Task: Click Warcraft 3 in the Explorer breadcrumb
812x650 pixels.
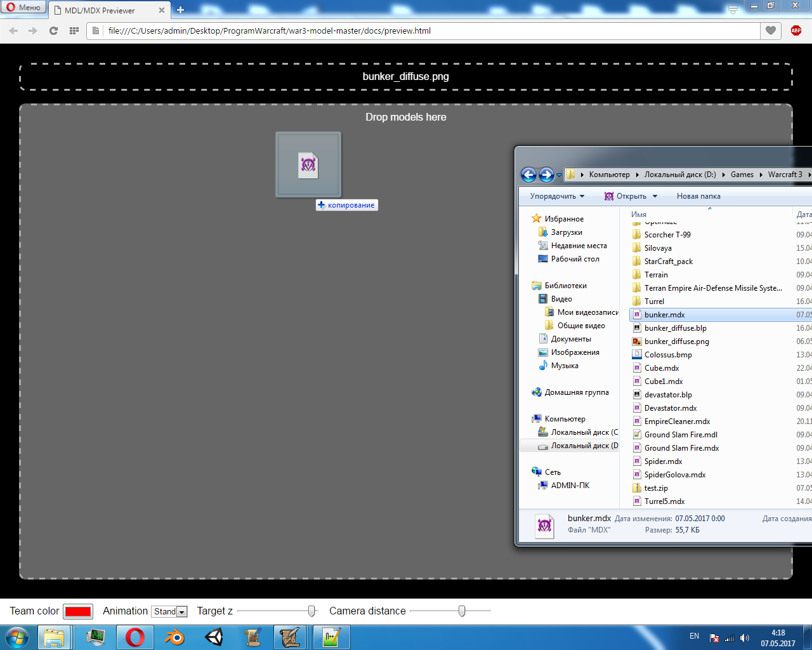Action: click(785, 175)
